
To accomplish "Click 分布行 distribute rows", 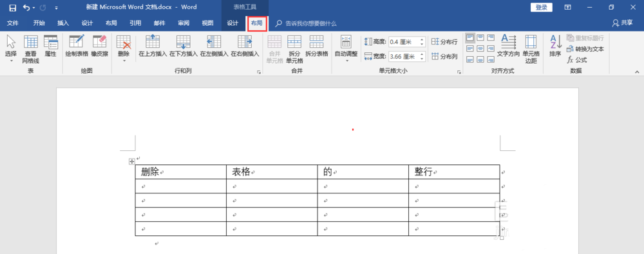I will tap(444, 41).
